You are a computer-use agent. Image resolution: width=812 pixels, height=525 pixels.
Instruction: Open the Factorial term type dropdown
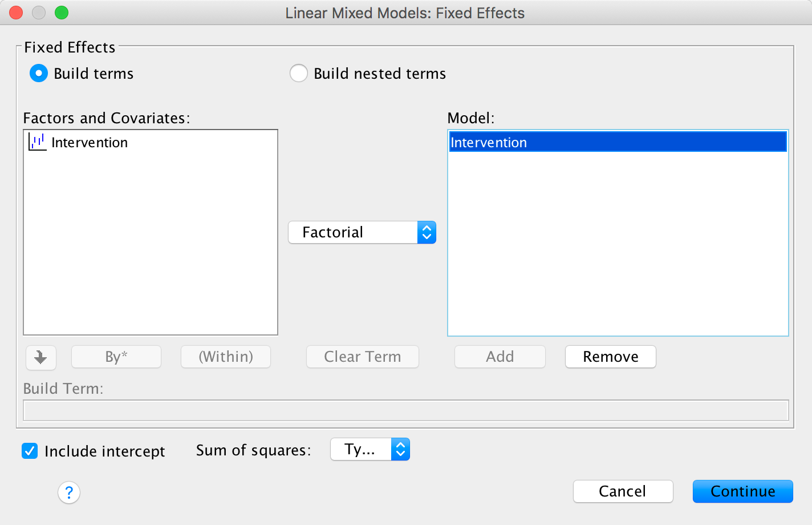click(x=362, y=232)
